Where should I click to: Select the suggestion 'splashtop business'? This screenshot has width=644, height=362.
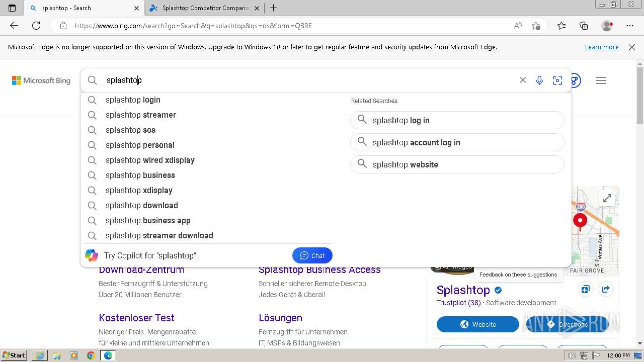[x=206, y=175]
